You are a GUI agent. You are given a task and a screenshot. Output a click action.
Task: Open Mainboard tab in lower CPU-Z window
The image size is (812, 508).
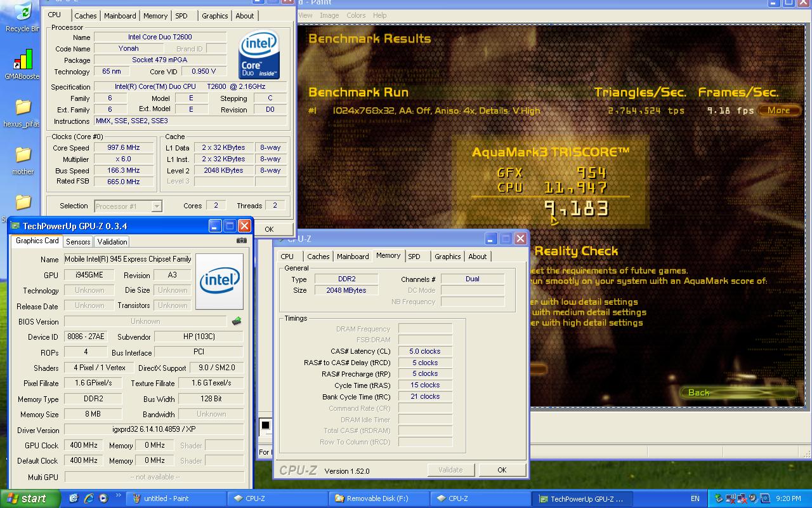(x=353, y=257)
